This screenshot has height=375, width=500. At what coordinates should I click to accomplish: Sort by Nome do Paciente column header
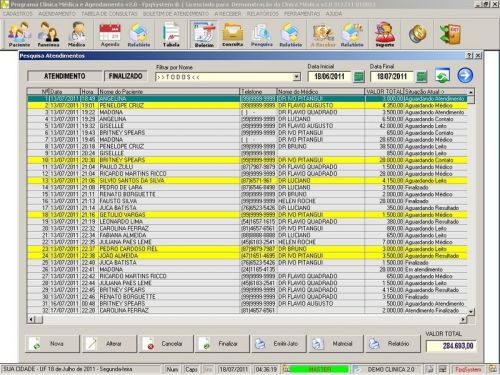coord(169,91)
